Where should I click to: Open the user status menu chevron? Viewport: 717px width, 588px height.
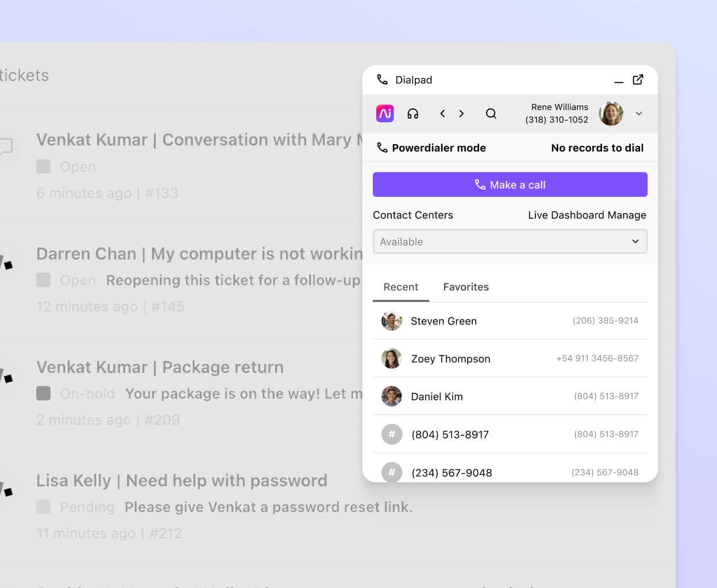pos(639,113)
